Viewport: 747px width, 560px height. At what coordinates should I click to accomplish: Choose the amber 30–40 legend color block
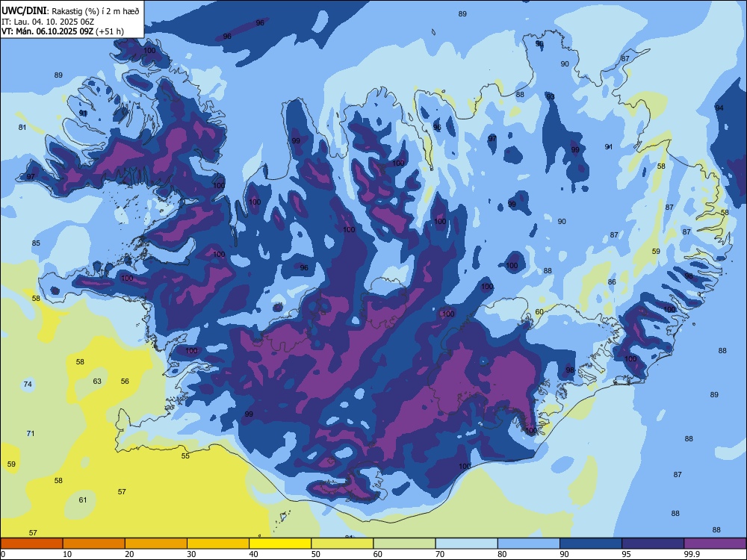[x=218, y=544]
